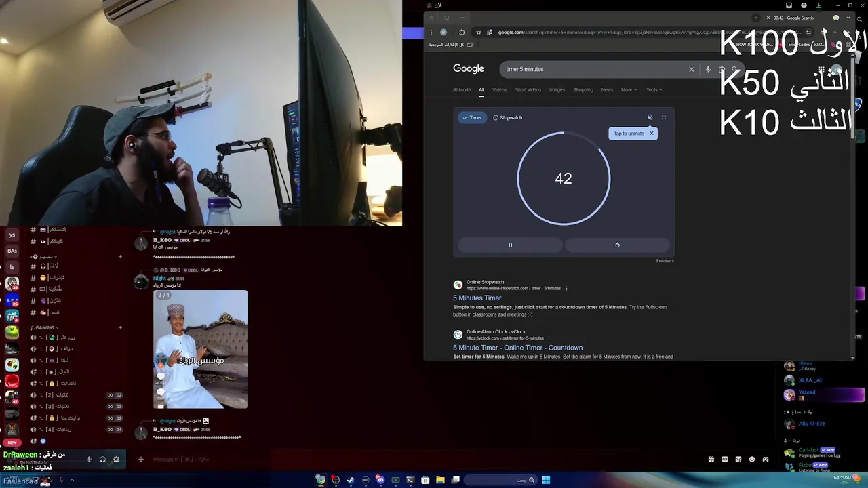This screenshot has width=868, height=488.
Task: Open Discord help question mark icon
Action: (x=804, y=5)
